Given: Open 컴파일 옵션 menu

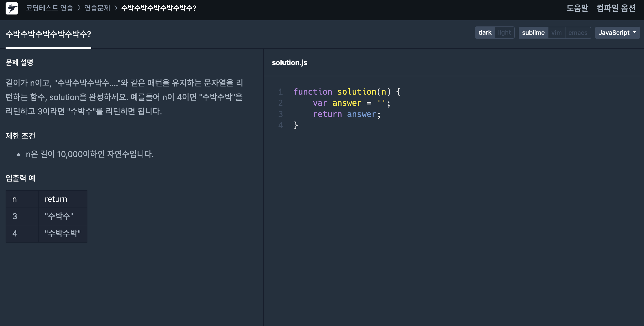Looking at the screenshot, I should click(x=616, y=8).
